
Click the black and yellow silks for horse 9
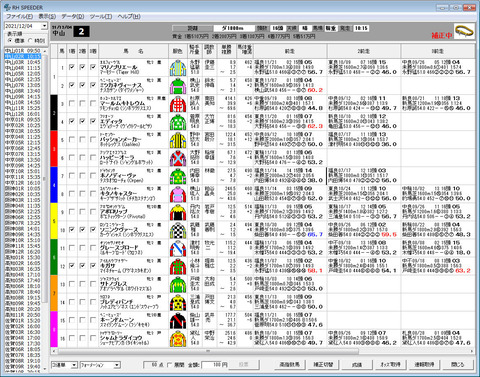[178, 212]
